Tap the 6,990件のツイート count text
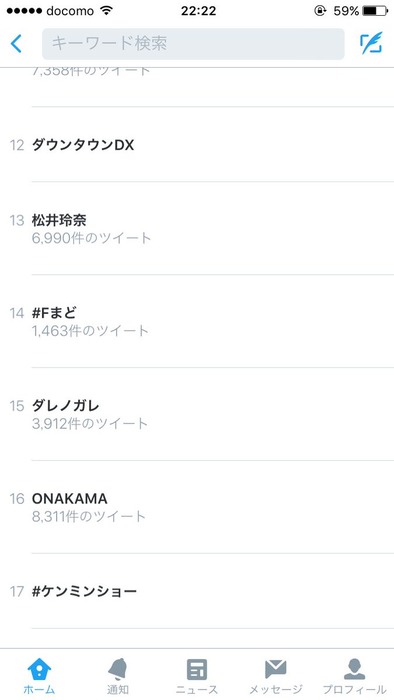The image size is (394, 700). tap(91, 238)
